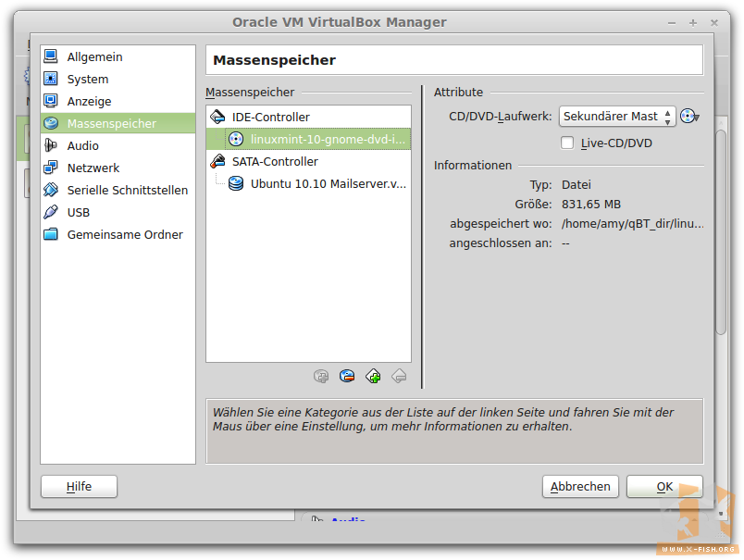744x560 pixels.
Task: Click the Gemeinsame Ordner folder icon
Action: [51, 234]
